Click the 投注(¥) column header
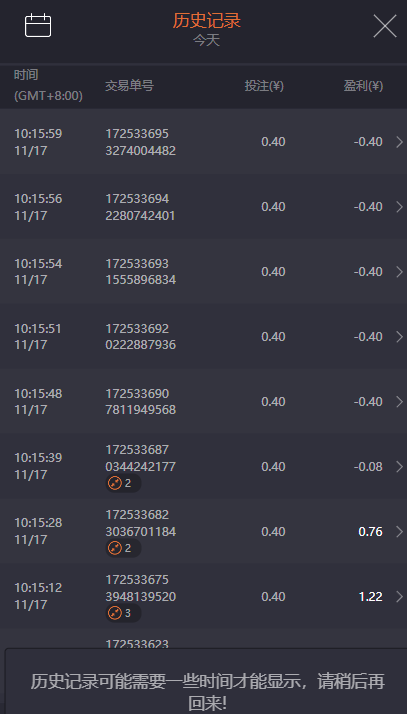This screenshot has height=714, width=407. coord(264,86)
